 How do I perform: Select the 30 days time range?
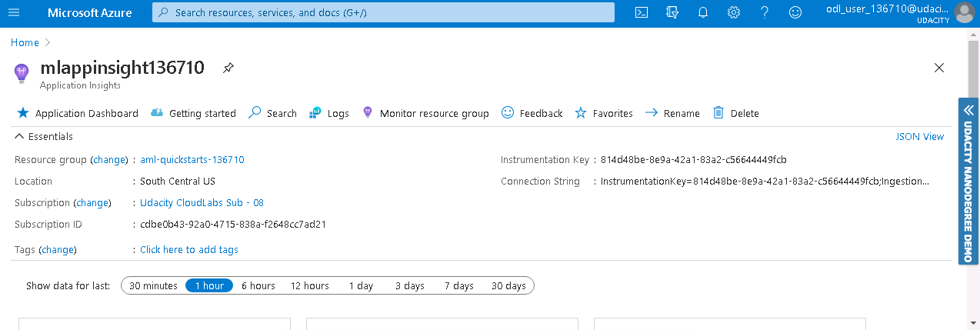(x=508, y=285)
